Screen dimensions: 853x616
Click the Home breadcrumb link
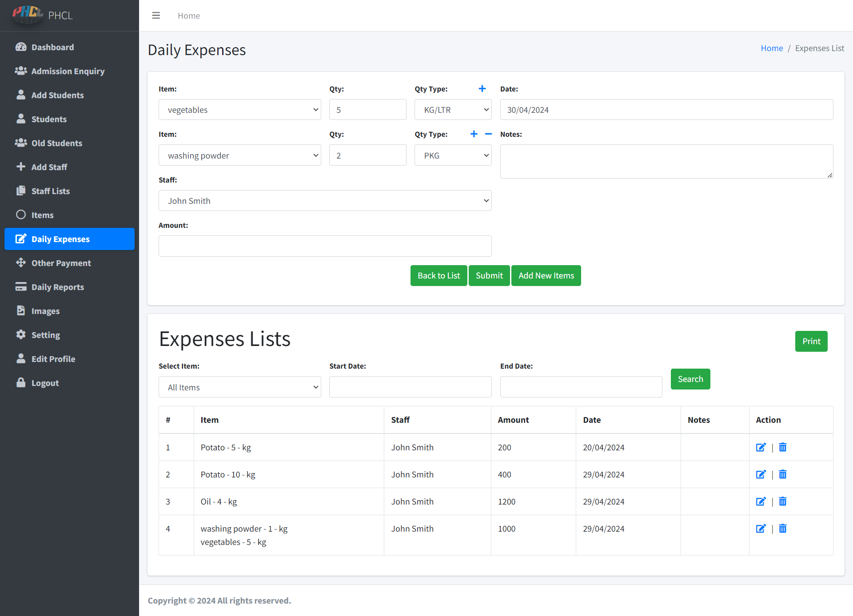click(x=772, y=48)
